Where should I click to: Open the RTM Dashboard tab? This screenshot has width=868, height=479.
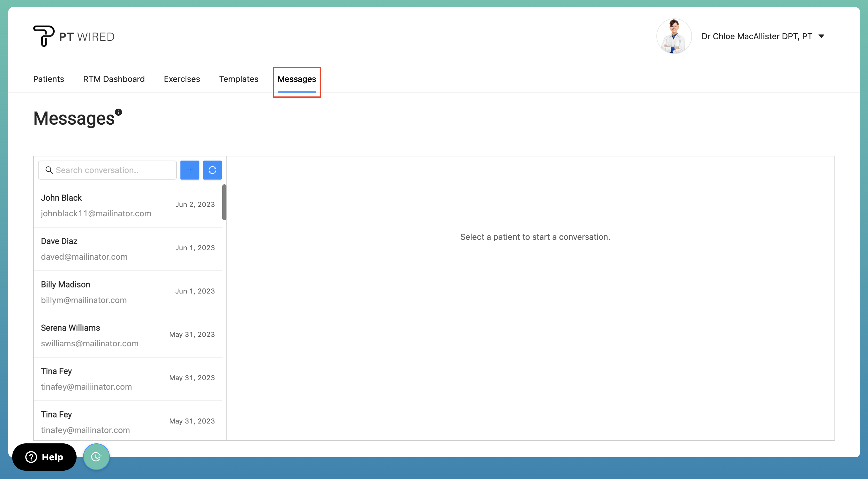point(114,79)
